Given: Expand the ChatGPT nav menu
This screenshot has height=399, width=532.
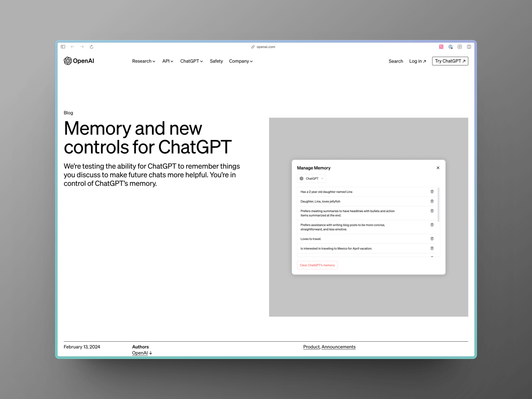Looking at the screenshot, I should click(191, 61).
